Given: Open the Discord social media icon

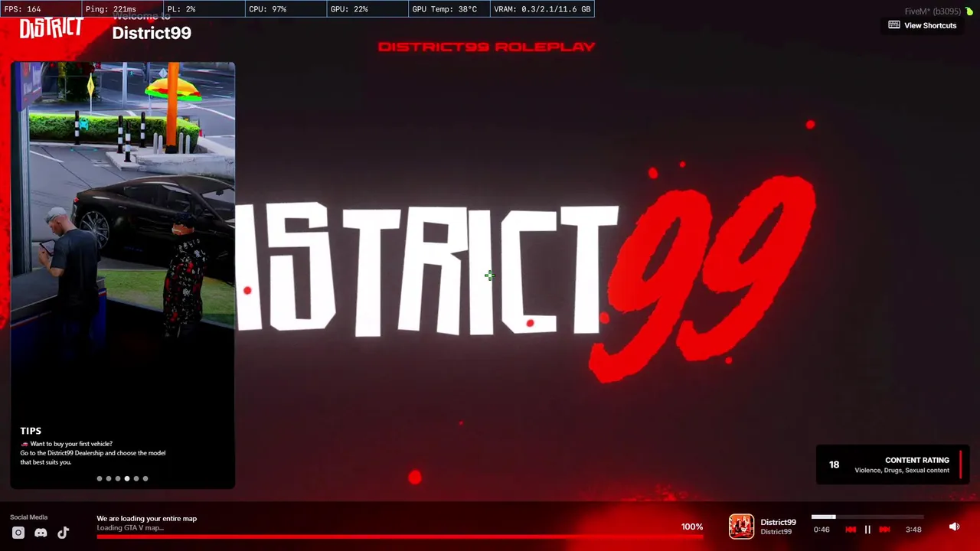Looking at the screenshot, I should (41, 533).
